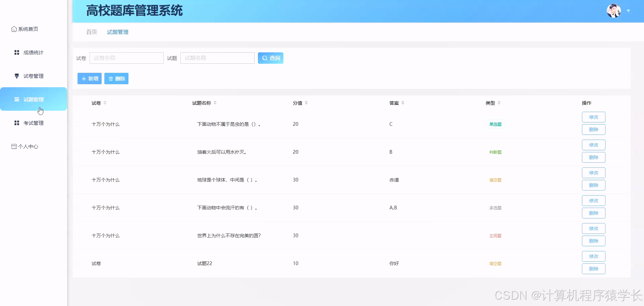Sort by the 试题名称 column arrows

click(215, 103)
